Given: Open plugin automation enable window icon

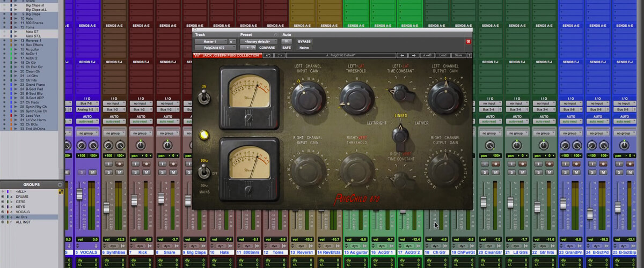Looking at the screenshot, I should click(x=287, y=41).
